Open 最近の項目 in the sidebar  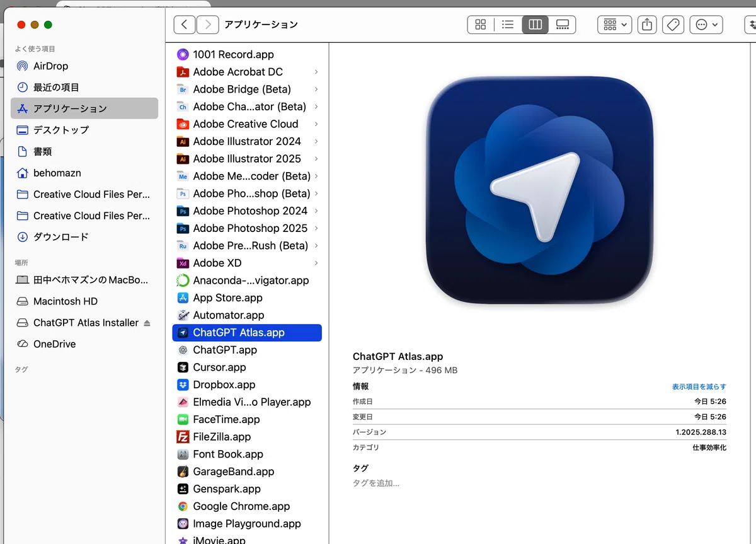pyautogui.click(x=84, y=88)
